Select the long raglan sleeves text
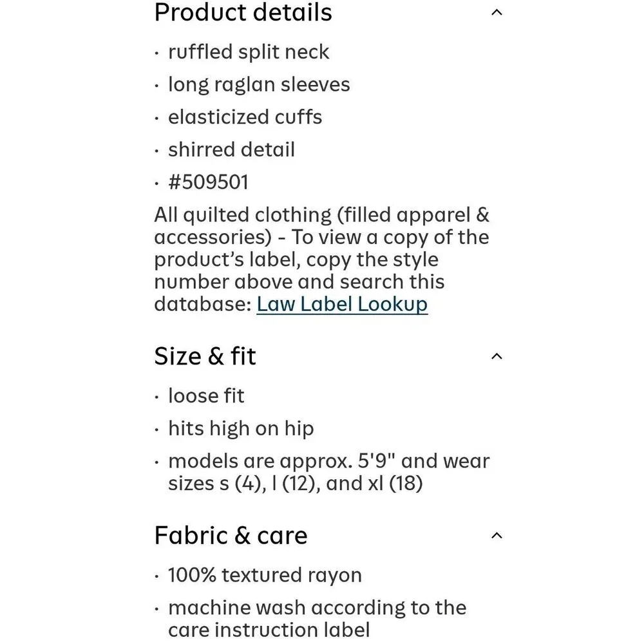Viewport: 644px width, 644px height. click(259, 84)
